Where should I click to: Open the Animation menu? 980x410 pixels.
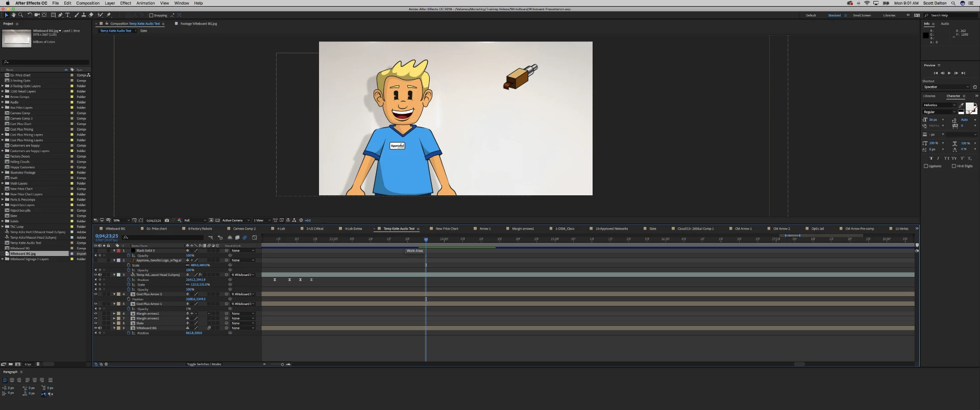click(x=145, y=3)
